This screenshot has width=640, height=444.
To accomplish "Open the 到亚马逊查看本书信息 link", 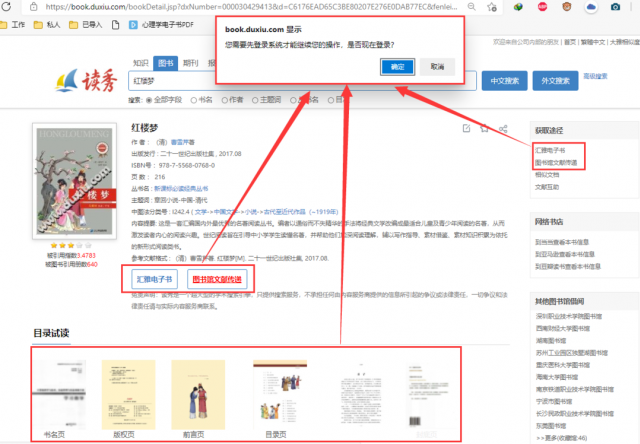I will click(565, 254).
